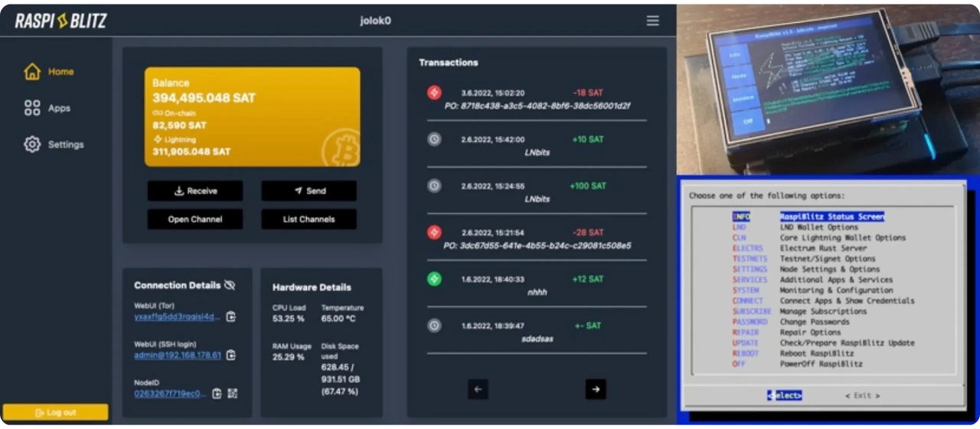This screenshot has width=980, height=429.
Task: Click Open Channel
Action: (195, 219)
